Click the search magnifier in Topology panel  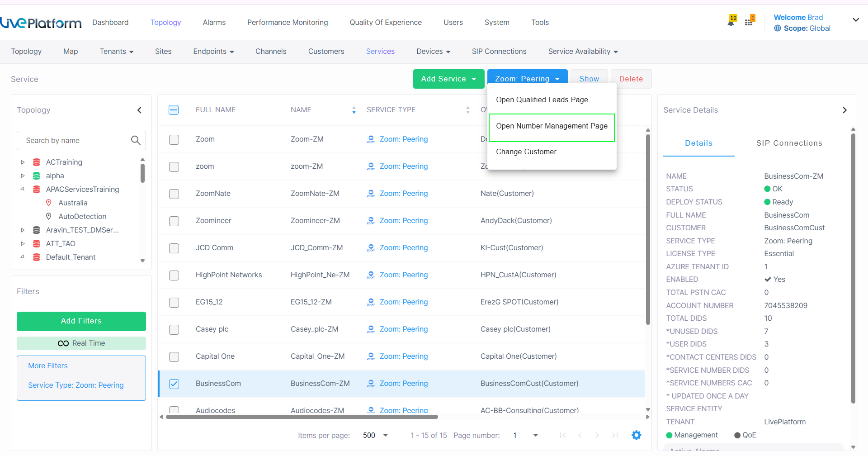click(136, 140)
